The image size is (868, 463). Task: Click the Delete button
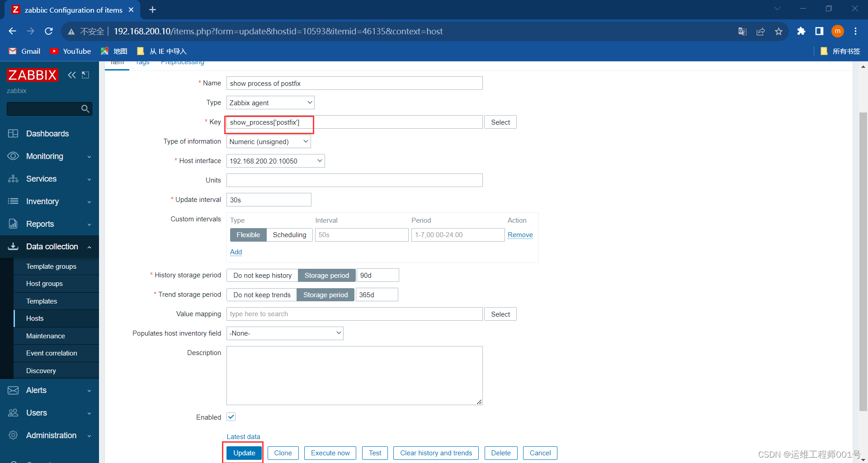click(x=501, y=453)
